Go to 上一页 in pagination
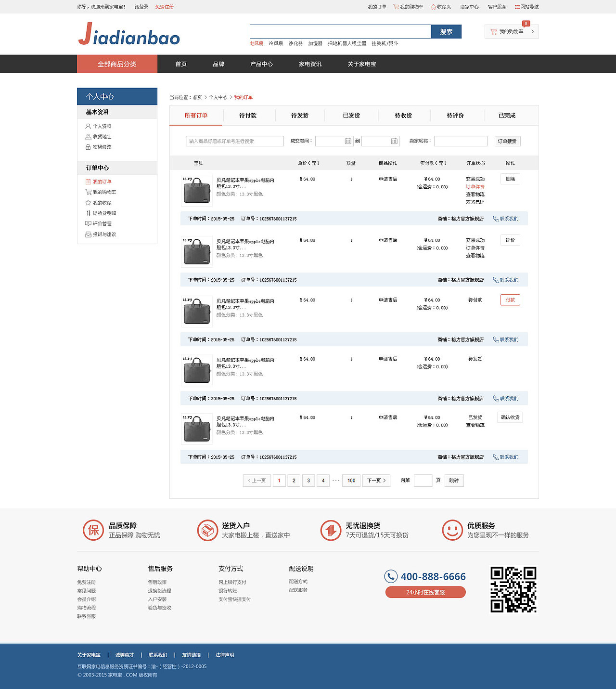The width and height of the screenshot is (616, 689). 257,481
